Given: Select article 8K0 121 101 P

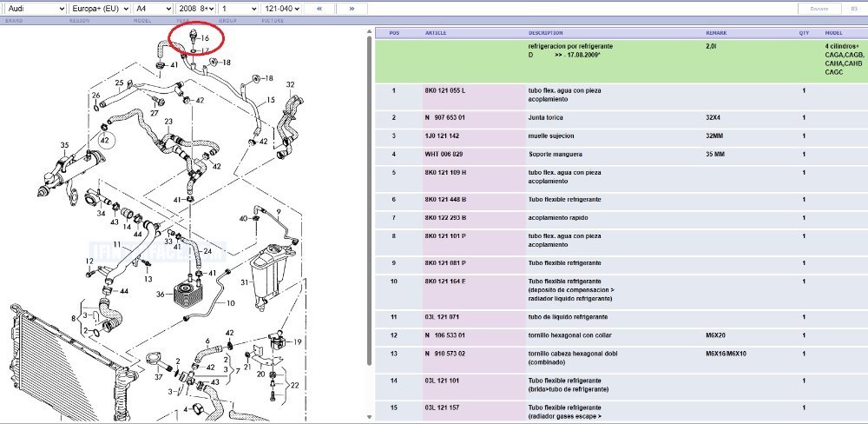Looking at the screenshot, I should [x=445, y=236].
